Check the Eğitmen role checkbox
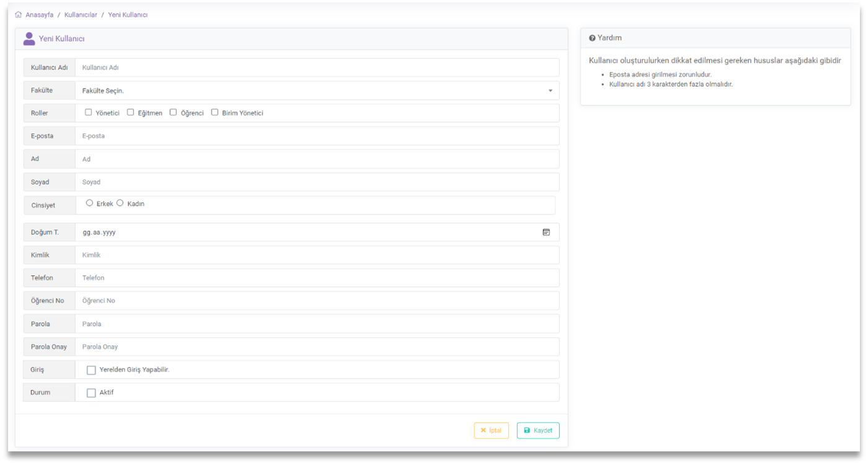This screenshot has width=868, height=465. click(131, 113)
